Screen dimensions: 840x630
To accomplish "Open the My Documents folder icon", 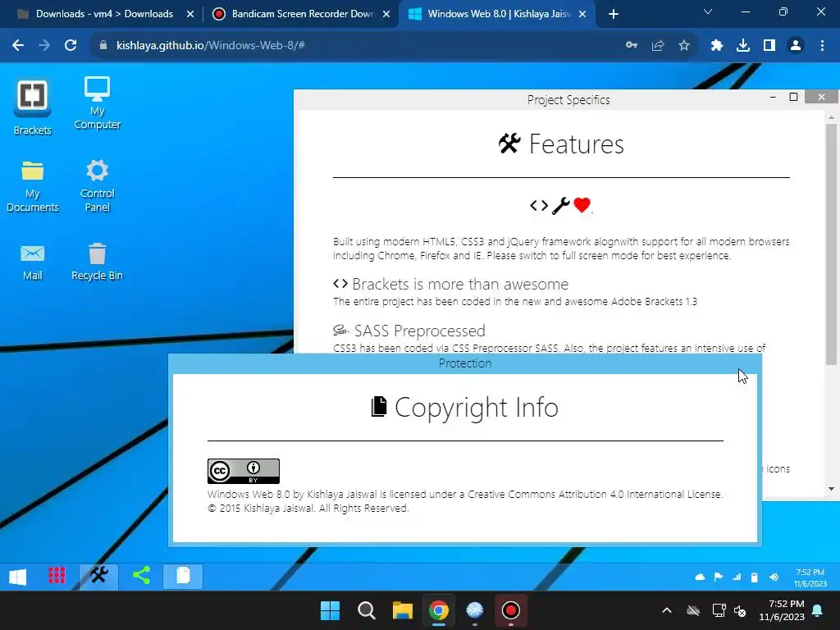I will pos(32,185).
